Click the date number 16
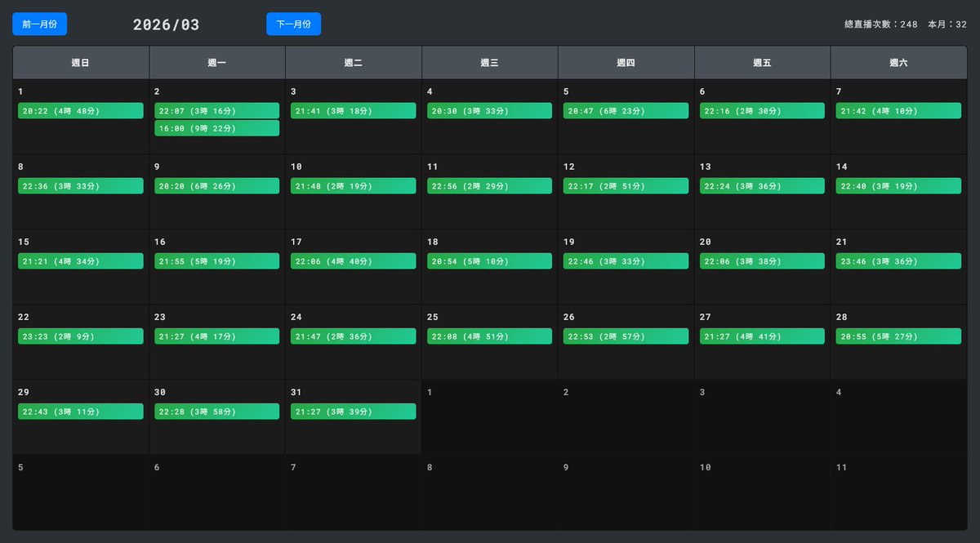Screen dimensions: 980x543 tap(160, 242)
